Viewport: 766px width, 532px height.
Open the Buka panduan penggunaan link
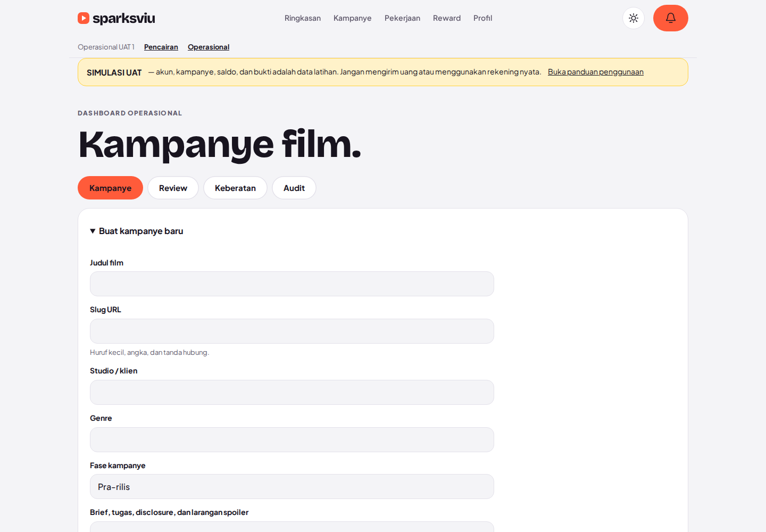596,72
